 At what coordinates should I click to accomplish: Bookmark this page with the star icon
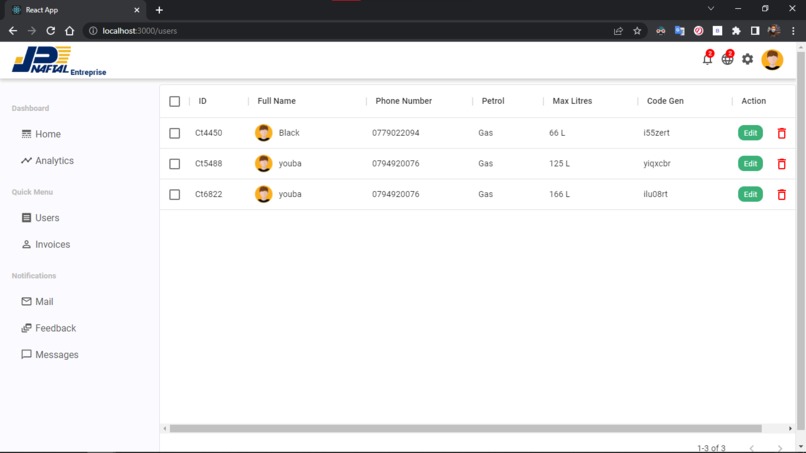637,31
